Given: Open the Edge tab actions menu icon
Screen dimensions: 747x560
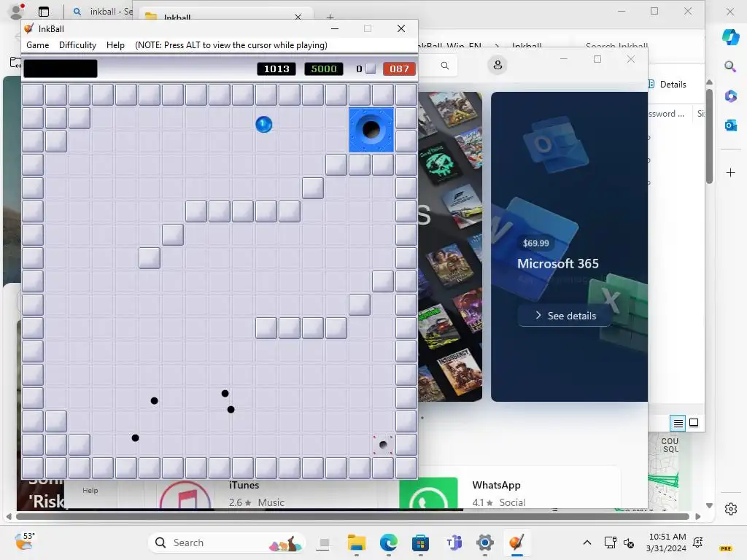Looking at the screenshot, I should tap(44, 12).
